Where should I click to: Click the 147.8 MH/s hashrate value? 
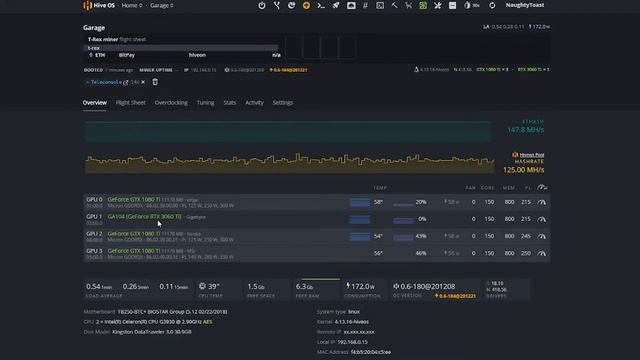point(525,129)
